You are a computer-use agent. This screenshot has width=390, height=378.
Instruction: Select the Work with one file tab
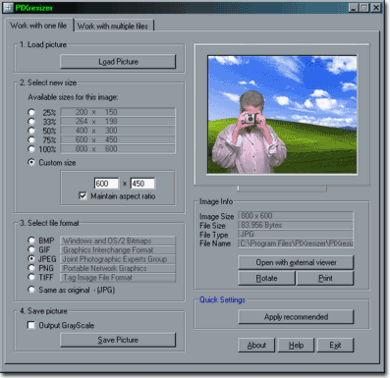pyautogui.click(x=38, y=25)
